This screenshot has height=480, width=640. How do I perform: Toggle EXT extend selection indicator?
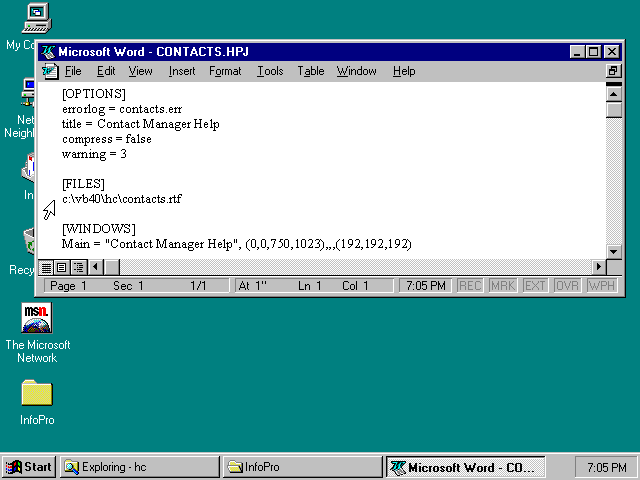(535, 286)
